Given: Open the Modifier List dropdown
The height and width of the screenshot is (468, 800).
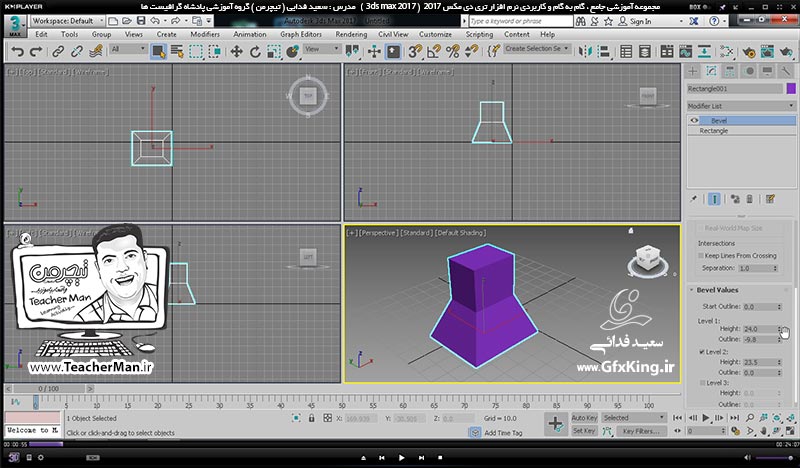Looking at the screenshot, I should pyautogui.click(x=741, y=106).
